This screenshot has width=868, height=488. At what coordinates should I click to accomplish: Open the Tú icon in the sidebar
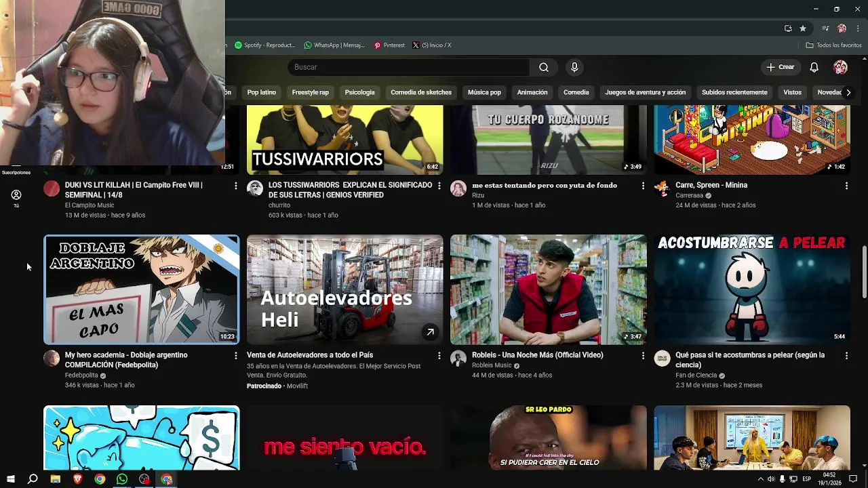point(16,198)
